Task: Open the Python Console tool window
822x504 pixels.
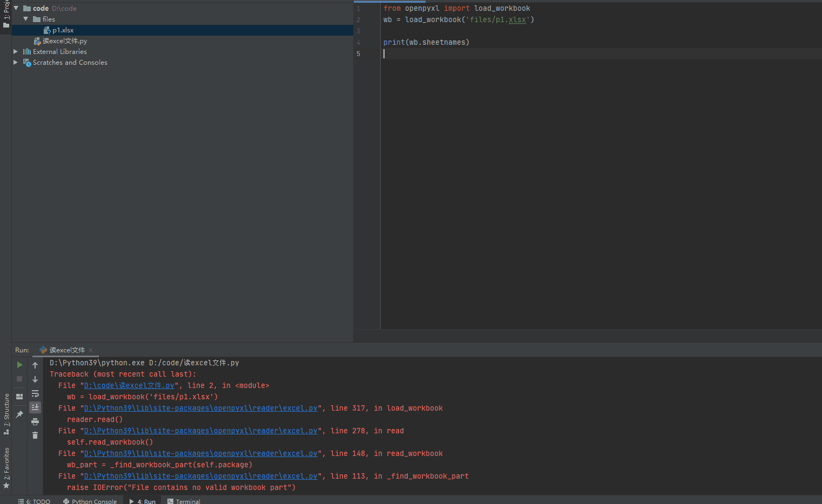Action: 90,501
